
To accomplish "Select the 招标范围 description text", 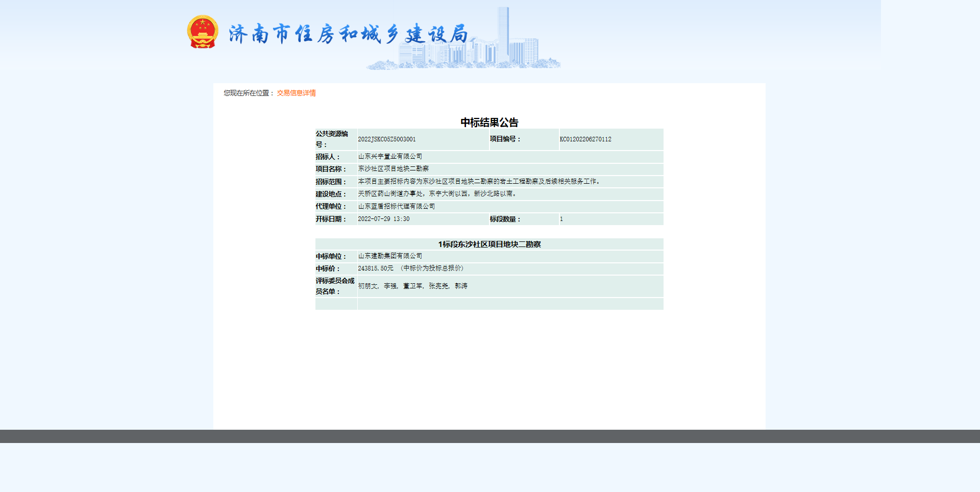I will pyautogui.click(x=480, y=181).
